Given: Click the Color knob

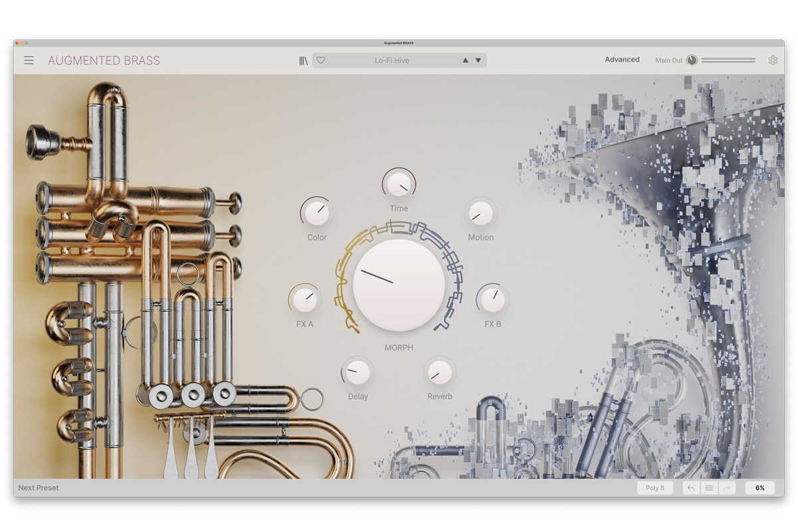Looking at the screenshot, I should point(317,213).
